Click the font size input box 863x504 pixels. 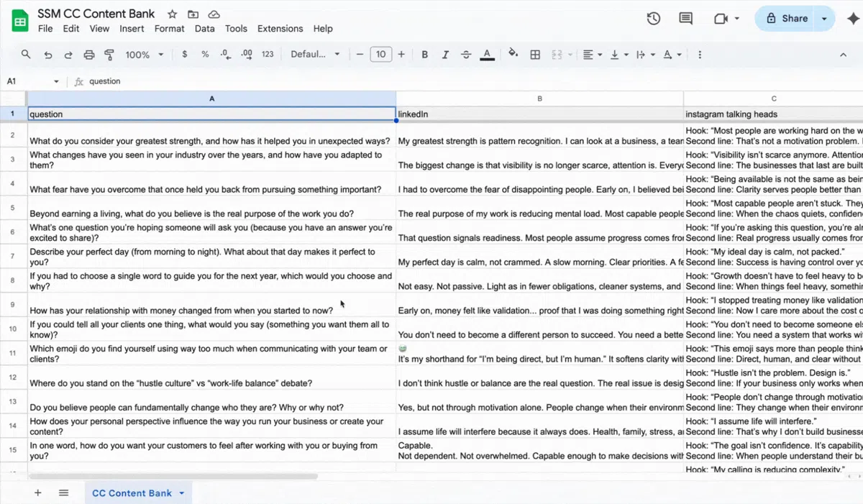tap(380, 55)
